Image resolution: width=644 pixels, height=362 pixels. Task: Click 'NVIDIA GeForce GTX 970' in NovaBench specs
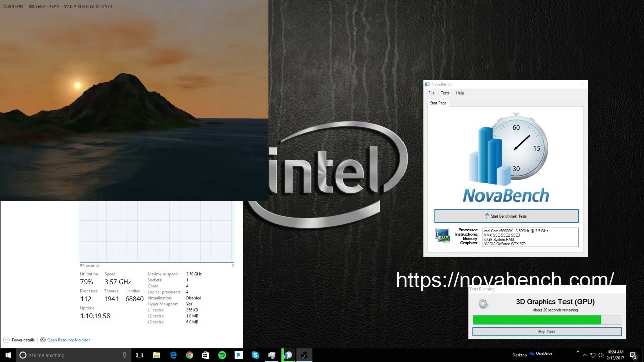point(504,244)
